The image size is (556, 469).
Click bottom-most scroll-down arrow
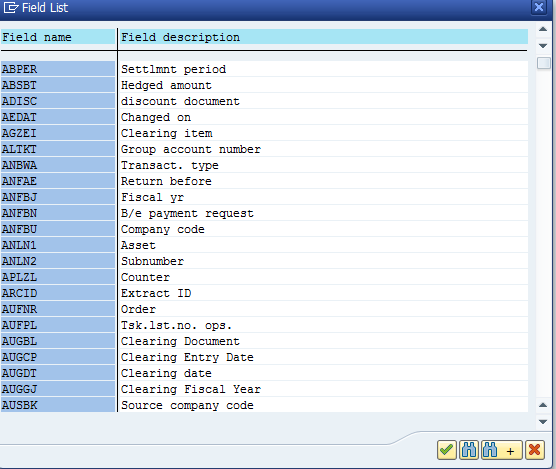coord(543,421)
